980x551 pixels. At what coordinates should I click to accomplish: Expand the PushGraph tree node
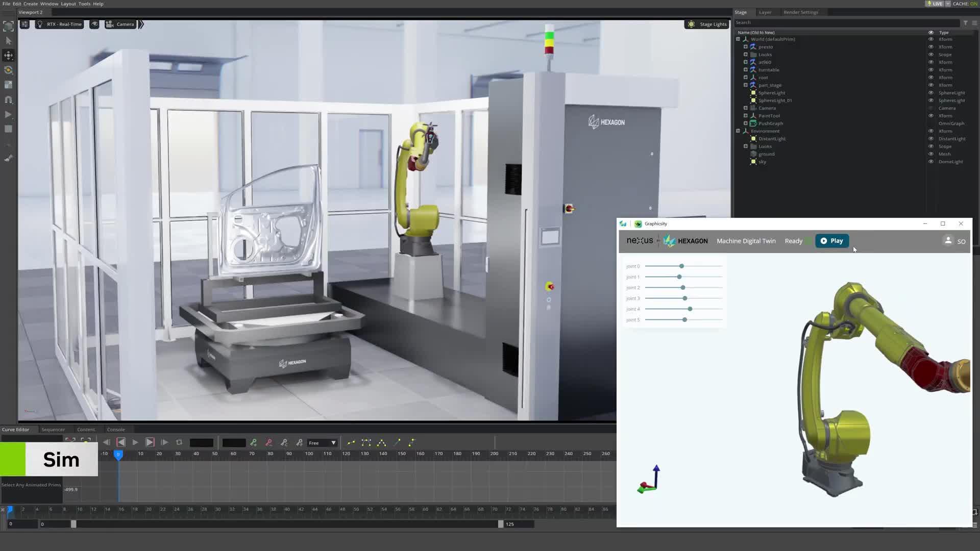click(x=745, y=123)
